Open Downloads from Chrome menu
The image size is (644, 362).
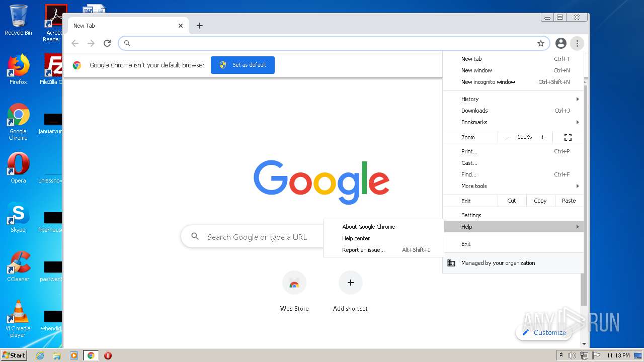(x=513, y=111)
